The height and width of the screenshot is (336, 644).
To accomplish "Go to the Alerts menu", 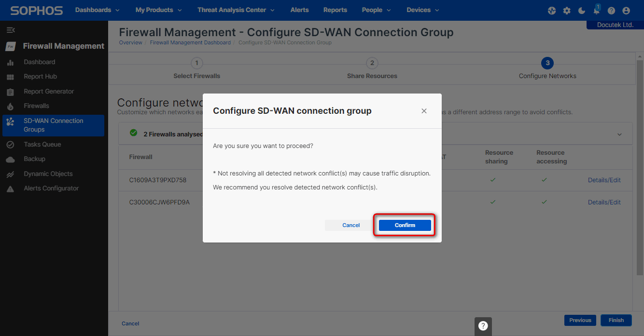I will point(299,10).
